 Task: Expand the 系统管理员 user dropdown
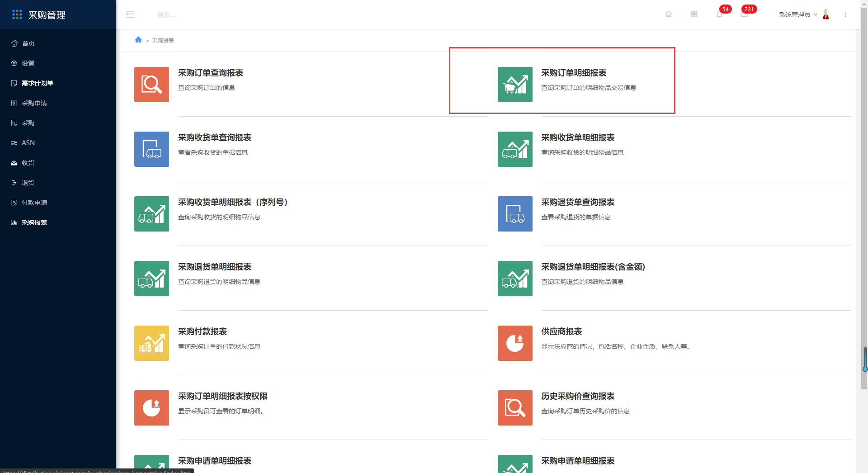pos(798,14)
